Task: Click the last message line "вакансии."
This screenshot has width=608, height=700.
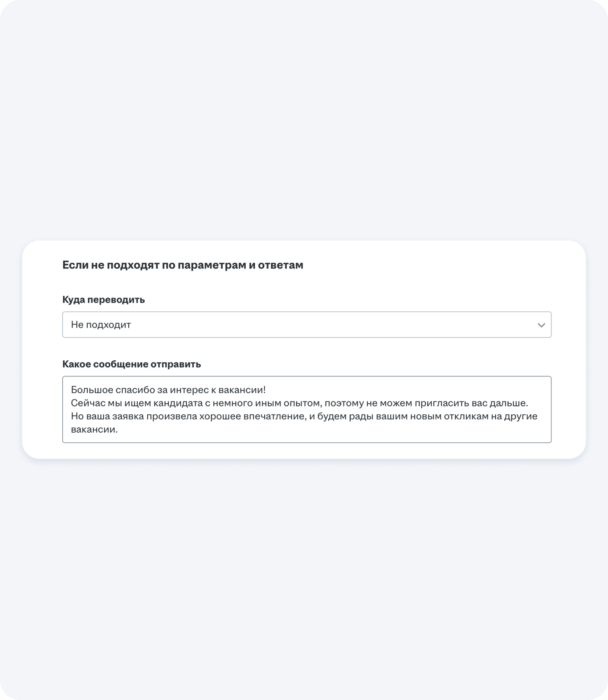Action: (x=94, y=429)
